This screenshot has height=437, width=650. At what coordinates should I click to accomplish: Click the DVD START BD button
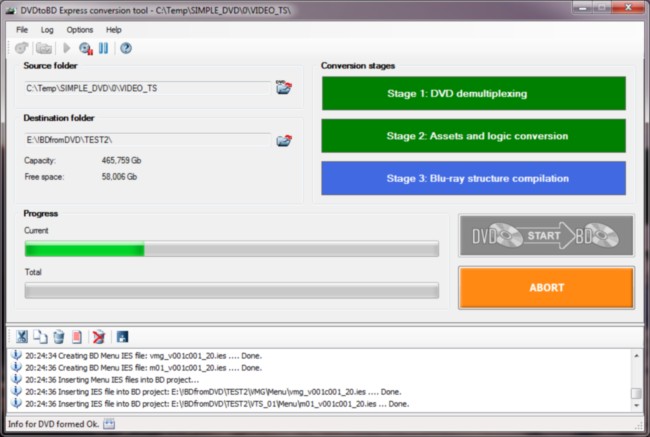546,235
